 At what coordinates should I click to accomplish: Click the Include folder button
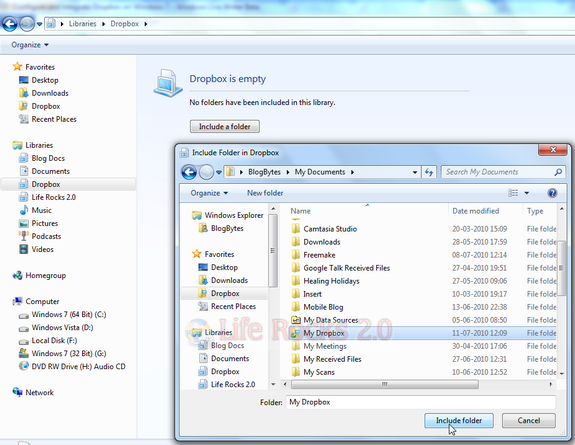pyautogui.click(x=458, y=420)
